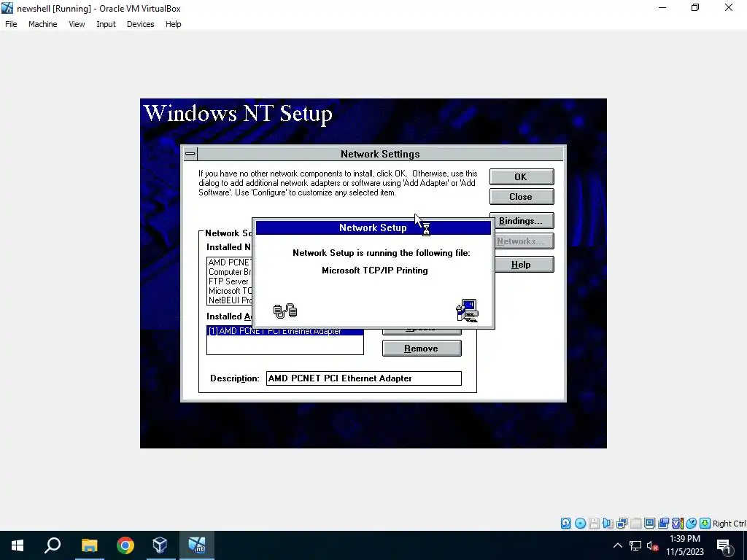Select 'FTP Server' in installed software list

(230, 281)
